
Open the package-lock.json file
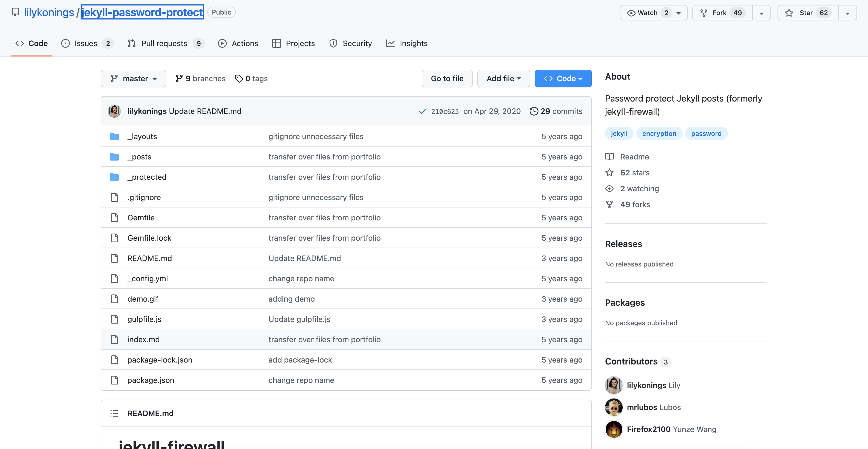tap(160, 360)
